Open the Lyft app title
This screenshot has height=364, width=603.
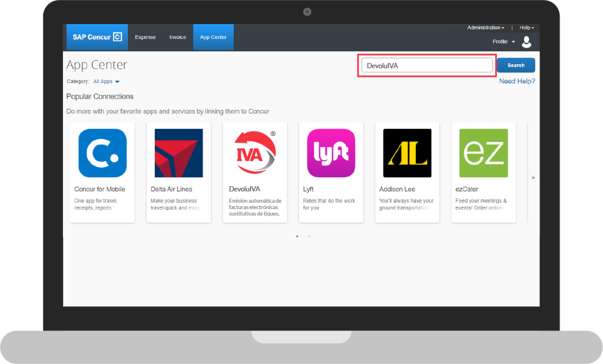(308, 189)
